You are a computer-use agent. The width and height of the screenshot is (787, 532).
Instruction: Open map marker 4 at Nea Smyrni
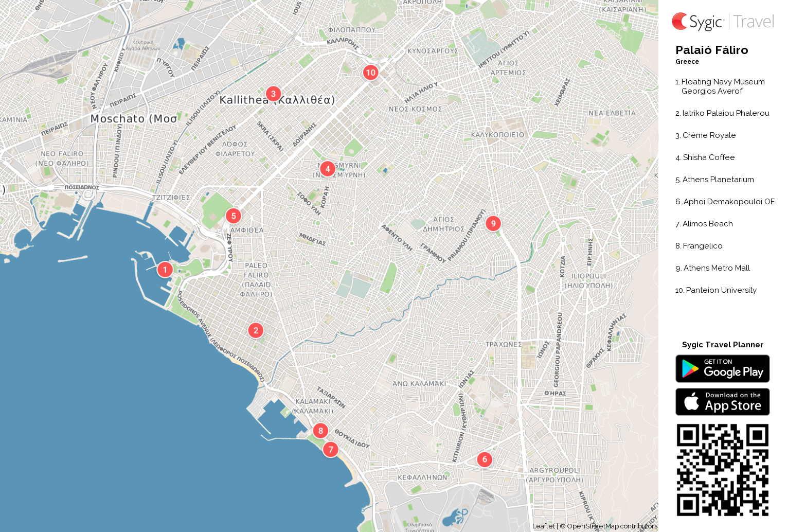coord(328,168)
